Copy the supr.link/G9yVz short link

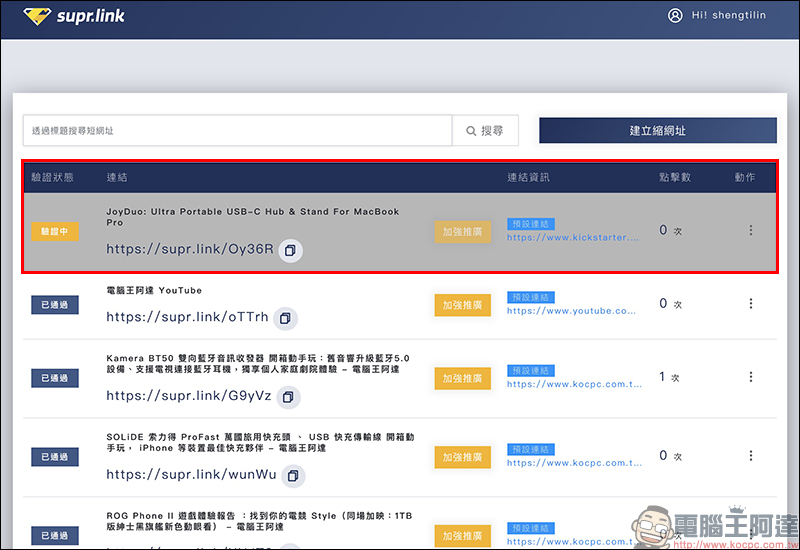click(x=288, y=397)
